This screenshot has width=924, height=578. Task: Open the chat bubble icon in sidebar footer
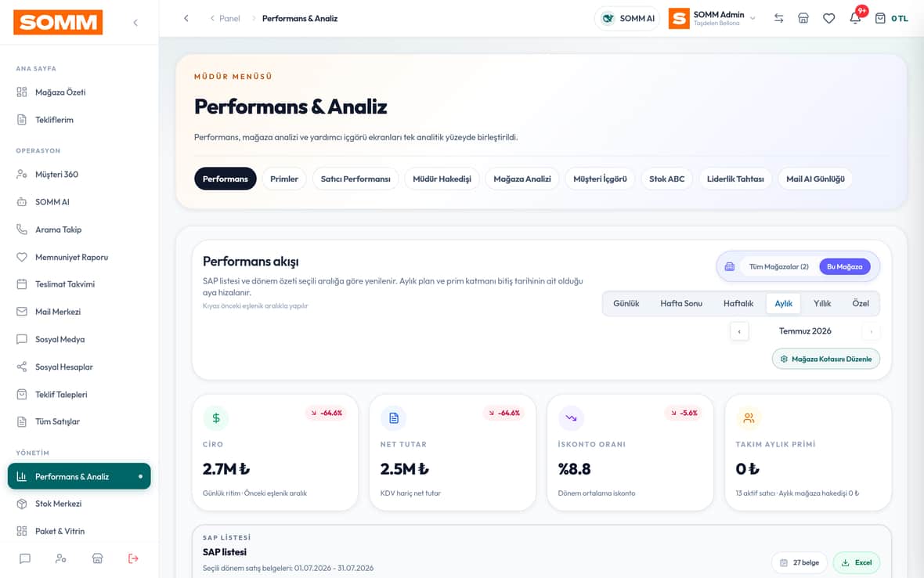tap(25, 558)
